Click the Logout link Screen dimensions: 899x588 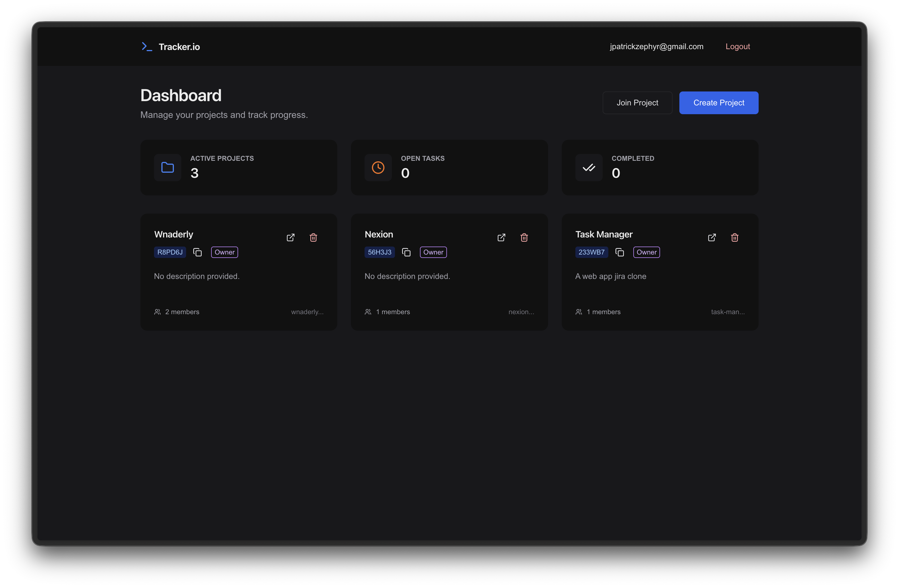(737, 47)
